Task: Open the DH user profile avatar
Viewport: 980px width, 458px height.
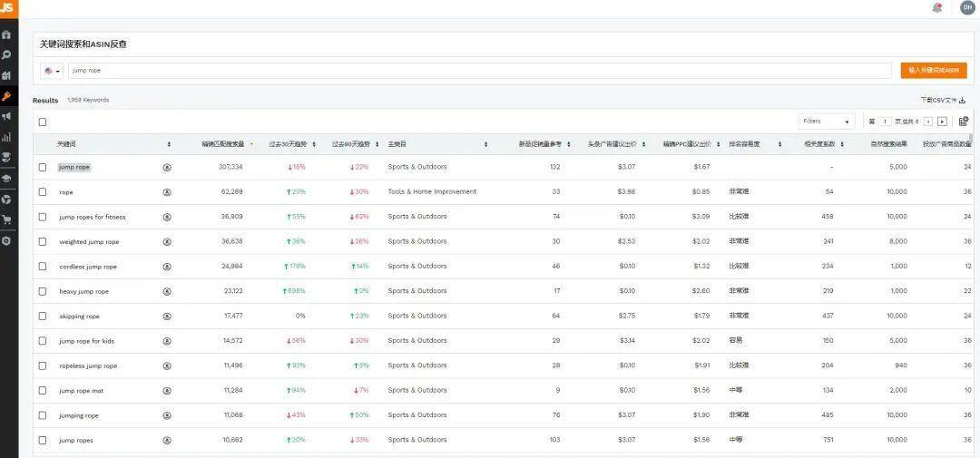Action: [x=967, y=7]
